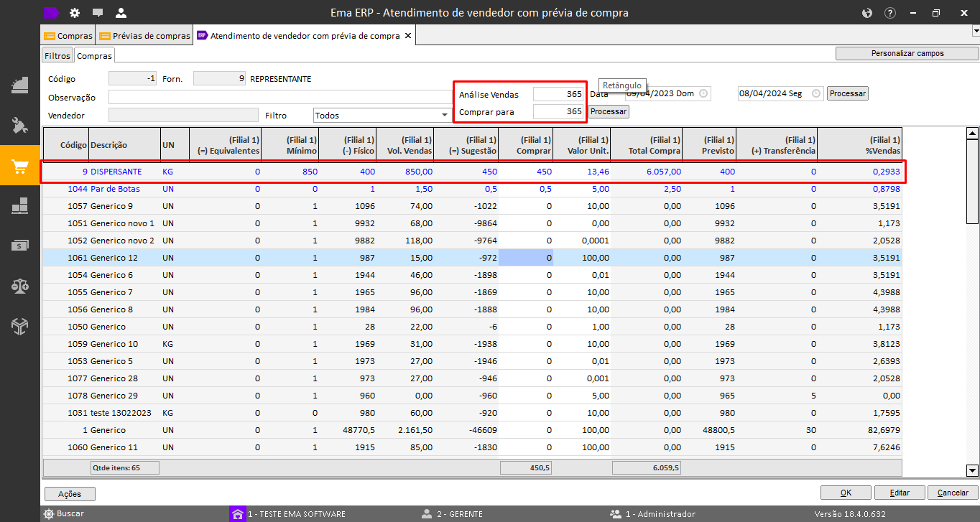Click the 1 - Administrador group icon
980x522 pixels.
tap(616, 514)
